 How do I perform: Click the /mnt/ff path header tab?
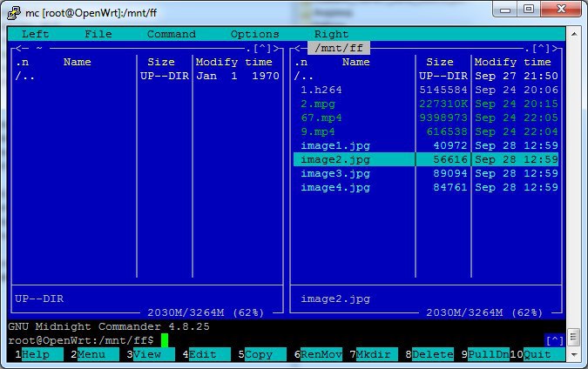(x=339, y=48)
